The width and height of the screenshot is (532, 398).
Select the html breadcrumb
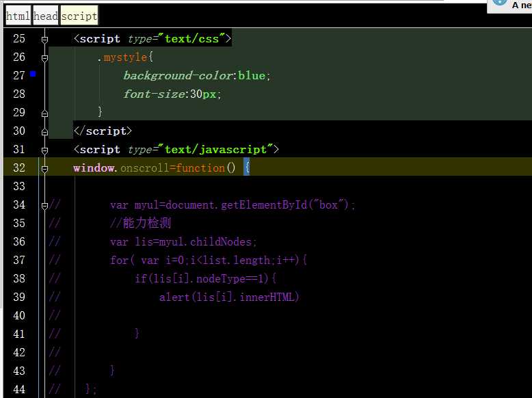(x=18, y=16)
